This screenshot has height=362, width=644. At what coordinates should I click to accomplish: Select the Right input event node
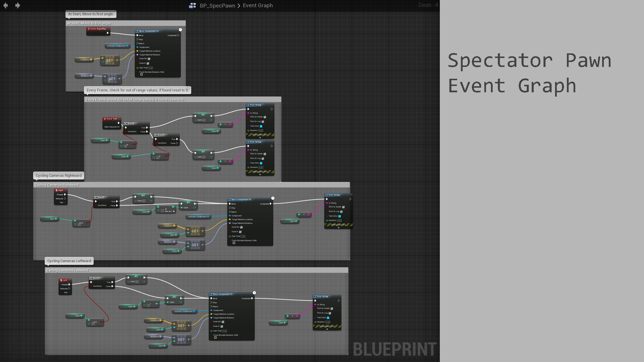pyautogui.click(x=61, y=197)
